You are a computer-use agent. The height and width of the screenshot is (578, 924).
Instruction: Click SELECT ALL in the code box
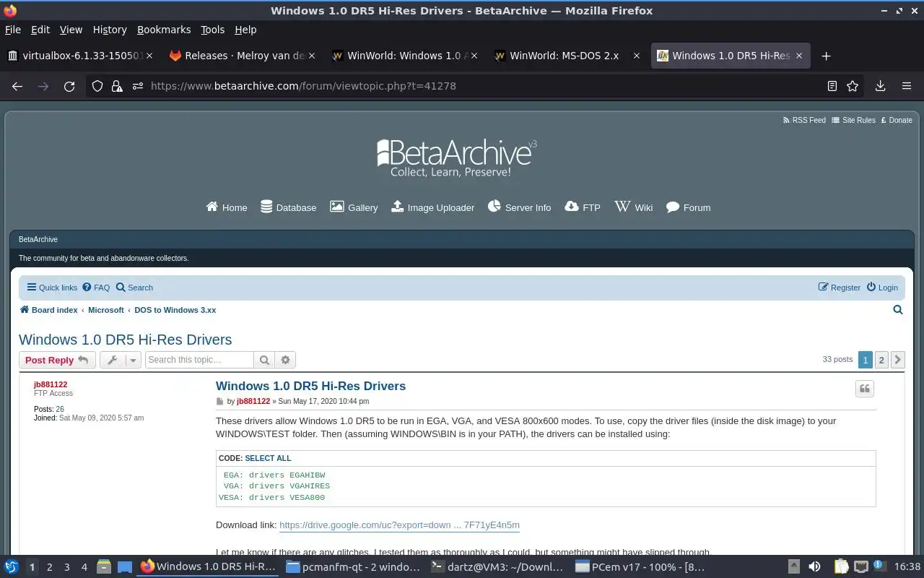click(268, 458)
